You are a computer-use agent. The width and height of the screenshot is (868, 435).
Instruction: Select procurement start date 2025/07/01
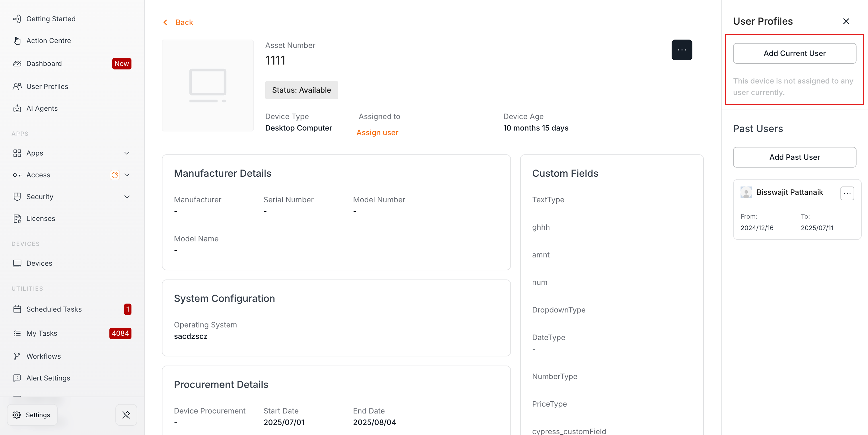click(x=284, y=422)
